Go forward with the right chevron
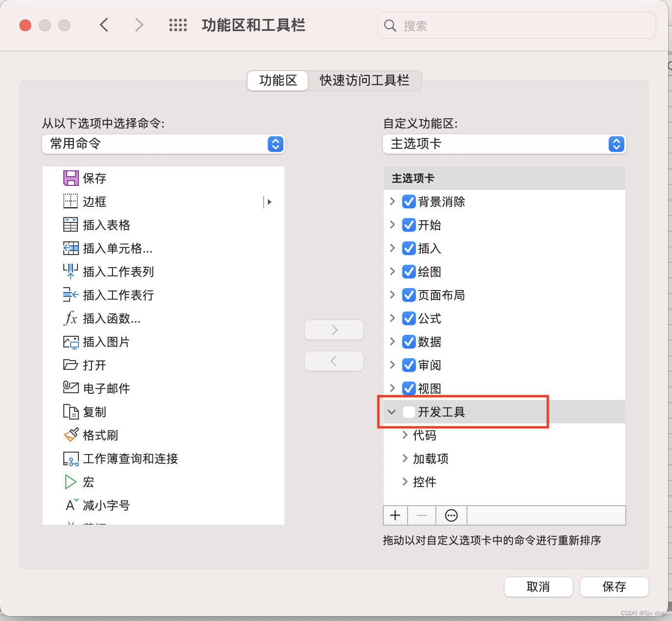 [x=139, y=25]
